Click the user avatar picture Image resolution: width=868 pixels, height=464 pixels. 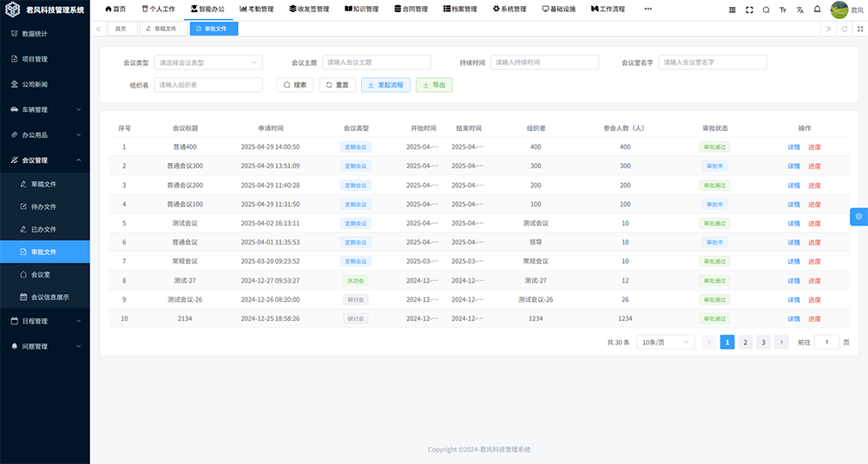pos(839,10)
